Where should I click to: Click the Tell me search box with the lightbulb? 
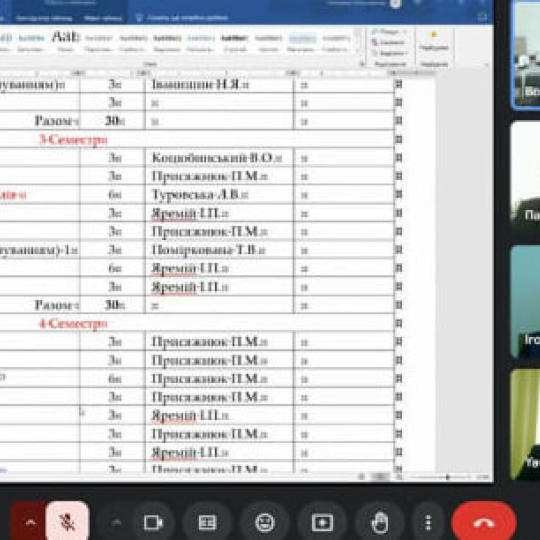182,18
